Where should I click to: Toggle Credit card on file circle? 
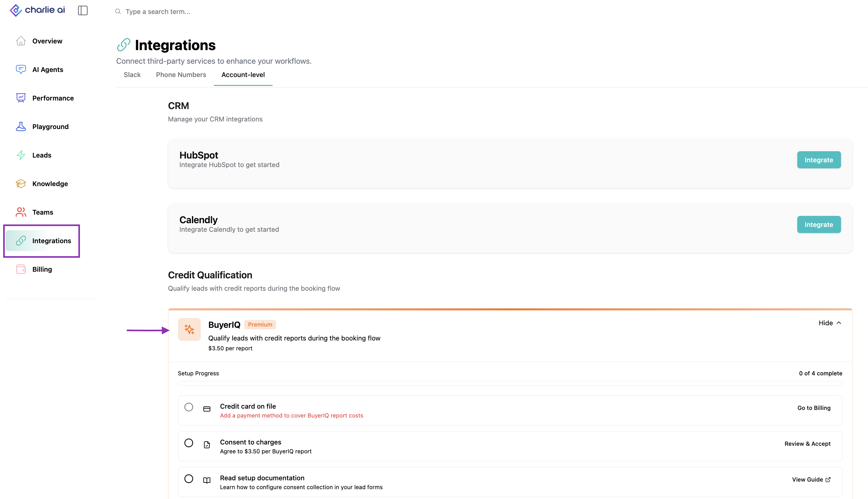(189, 407)
